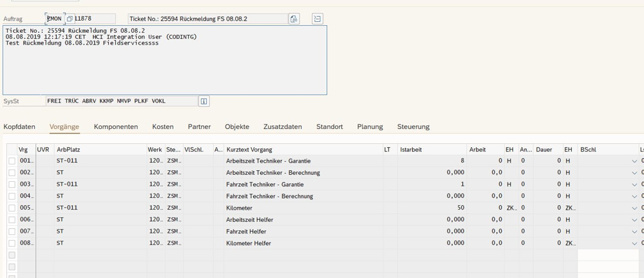Click operation number 006 in Vrg column
Screen dimensions: 644x278
point(26,219)
